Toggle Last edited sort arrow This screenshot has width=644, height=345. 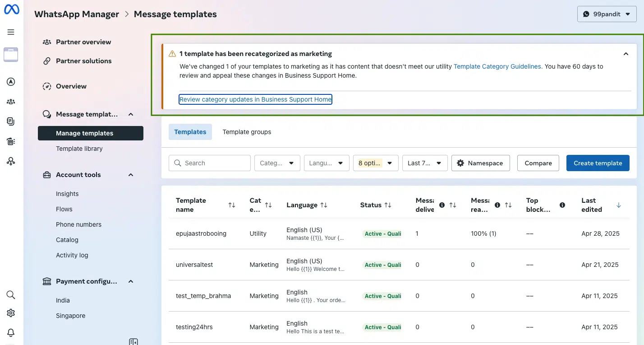click(x=619, y=205)
